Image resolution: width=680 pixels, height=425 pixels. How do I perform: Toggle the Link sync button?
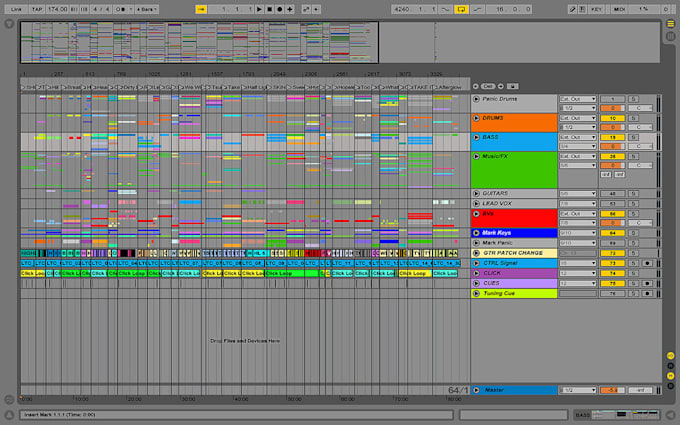pos(16,9)
